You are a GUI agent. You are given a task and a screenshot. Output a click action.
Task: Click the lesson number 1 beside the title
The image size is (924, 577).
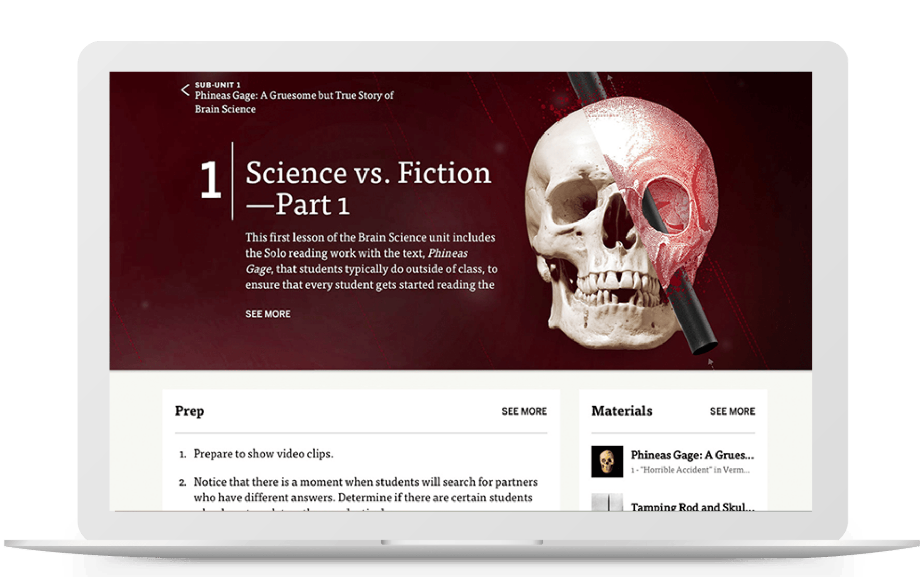click(x=210, y=180)
